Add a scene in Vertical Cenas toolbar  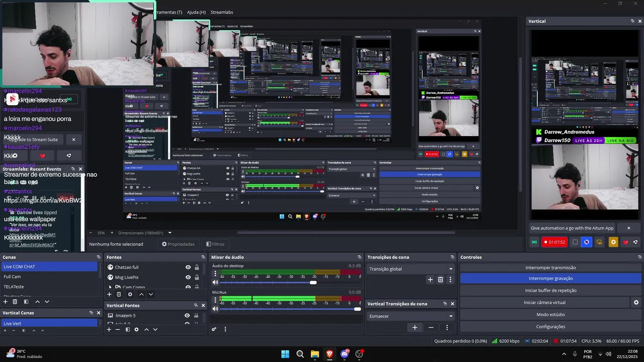(5, 330)
